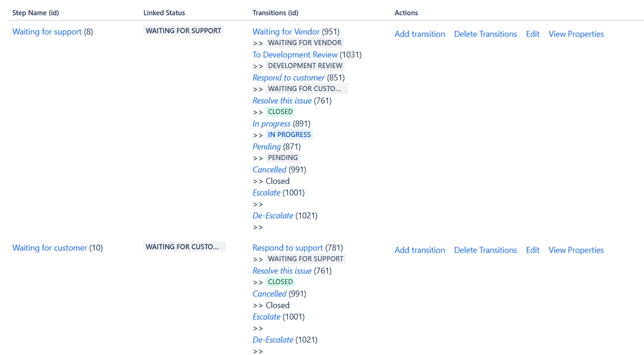Click the Step Name (id) column header
Screen dimensions: 644x355
[x=35, y=13]
